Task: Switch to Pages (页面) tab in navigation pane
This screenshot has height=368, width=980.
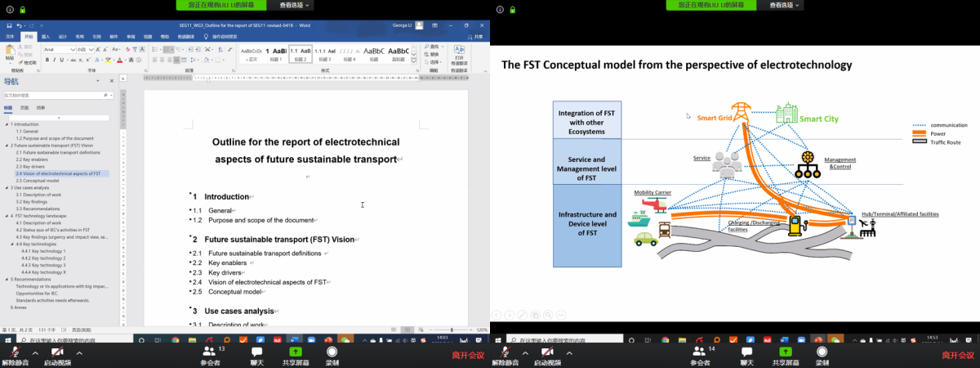Action: click(x=24, y=108)
